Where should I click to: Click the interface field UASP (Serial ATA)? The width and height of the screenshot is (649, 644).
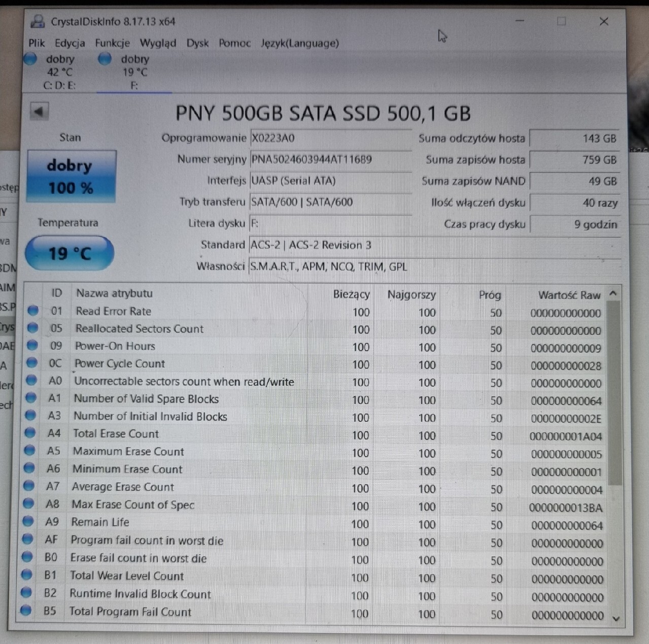click(330, 181)
